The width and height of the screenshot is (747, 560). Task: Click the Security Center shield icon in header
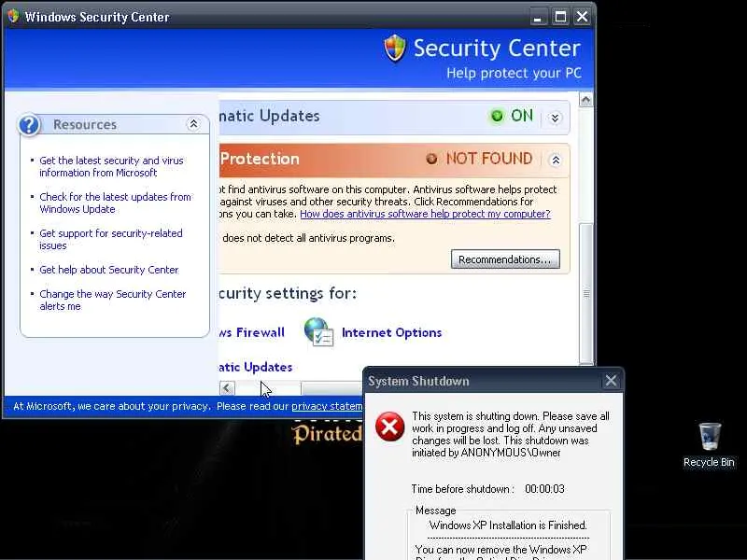click(x=395, y=48)
